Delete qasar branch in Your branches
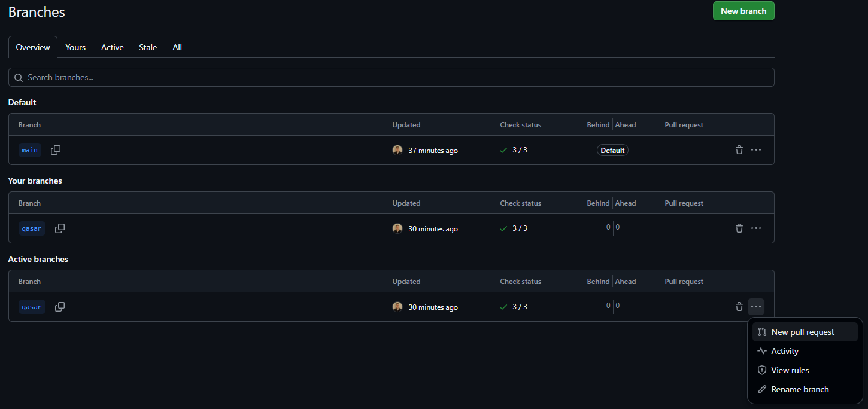The width and height of the screenshot is (868, 409). (x=739, y=228)
